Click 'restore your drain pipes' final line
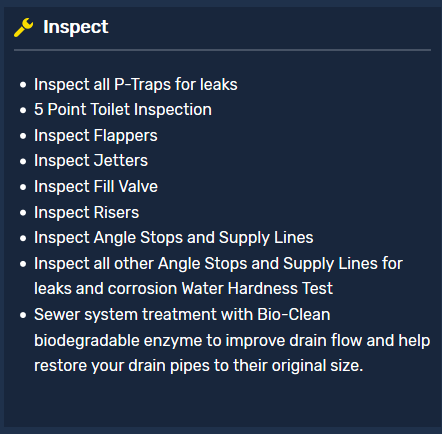The height and width of the screenshot is (434, 442). 199,366
